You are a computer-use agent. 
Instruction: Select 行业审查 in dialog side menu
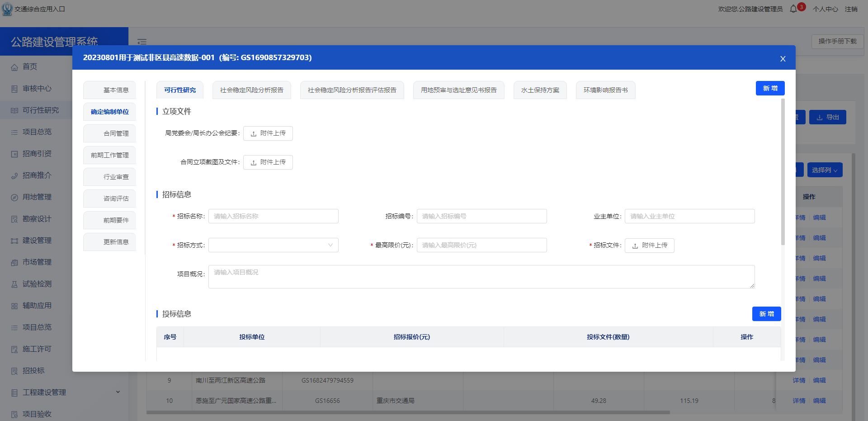coord(109,177)
